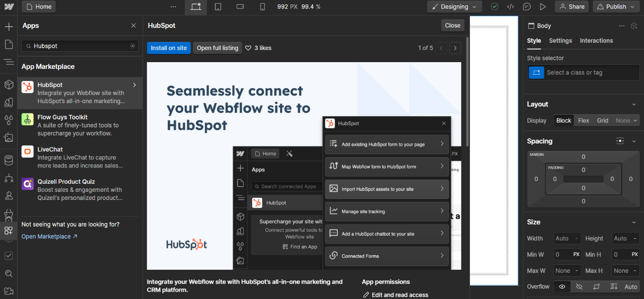This screenshot has height=299, width=644.
Task: Click Install on site button
Action: coord(169,48)
